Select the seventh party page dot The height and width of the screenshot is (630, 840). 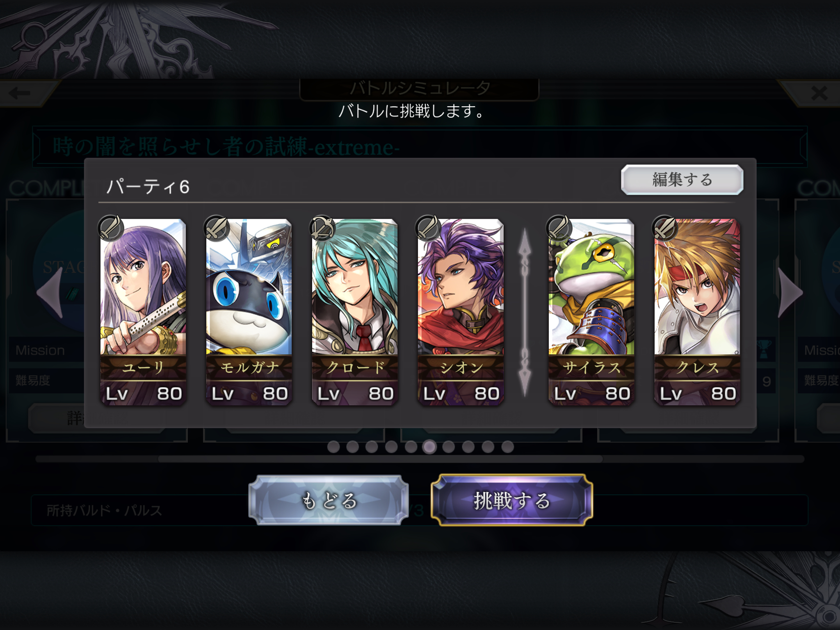(x=448, y=447)
